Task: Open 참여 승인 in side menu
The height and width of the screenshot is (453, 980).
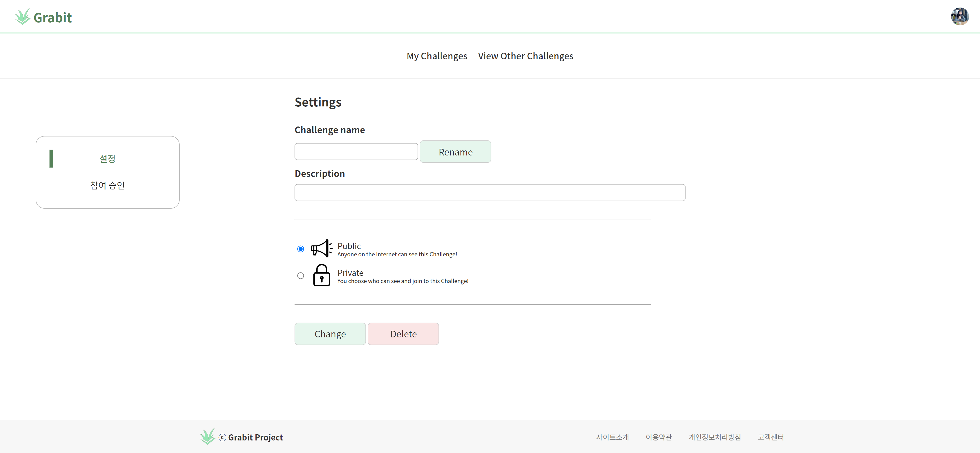Action: 107,185
